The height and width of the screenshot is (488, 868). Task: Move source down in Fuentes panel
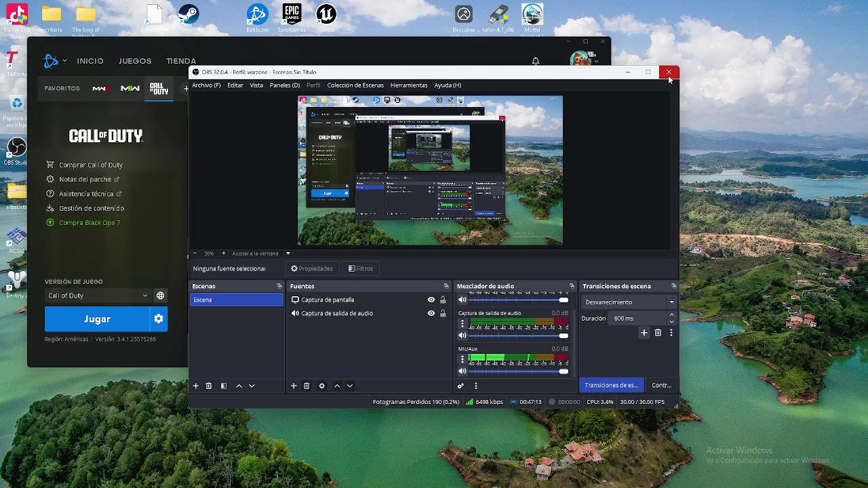[350, 386]
